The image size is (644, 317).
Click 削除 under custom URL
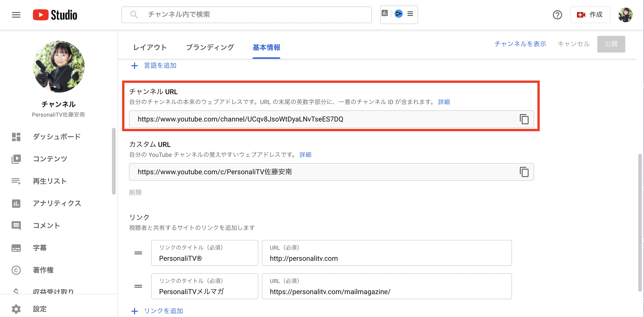tap(136, 193)
